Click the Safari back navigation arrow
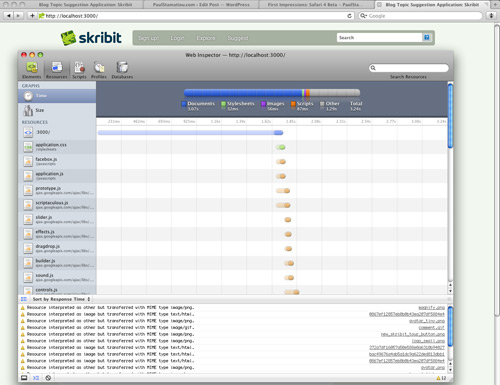The image size is (500, 385). (x=9, y=16)
